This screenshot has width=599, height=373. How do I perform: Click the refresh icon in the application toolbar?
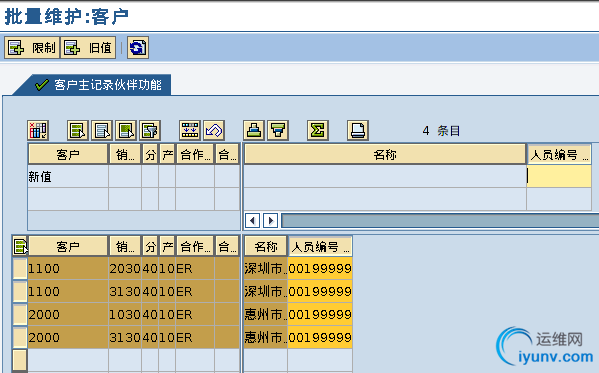tap(138, 48)
